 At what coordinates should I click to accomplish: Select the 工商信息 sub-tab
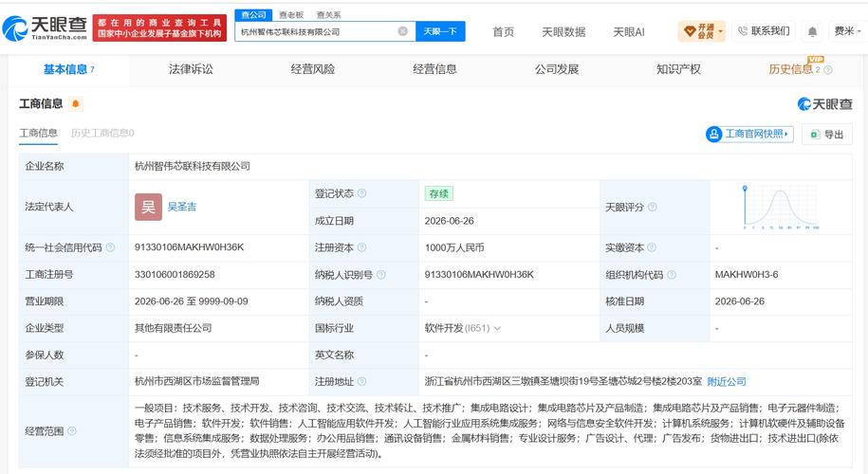[x=38, y=134]
